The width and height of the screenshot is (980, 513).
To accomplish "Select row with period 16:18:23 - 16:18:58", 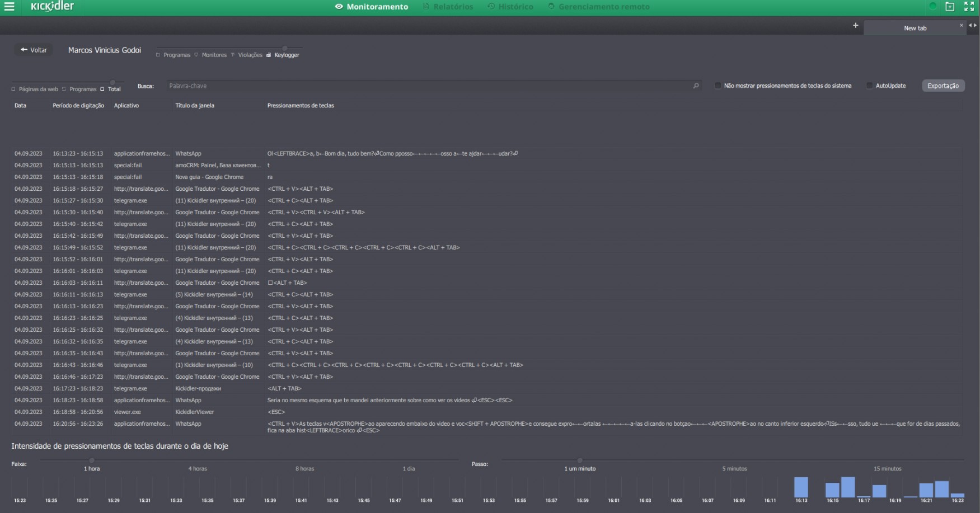I will tap(487, 400).
